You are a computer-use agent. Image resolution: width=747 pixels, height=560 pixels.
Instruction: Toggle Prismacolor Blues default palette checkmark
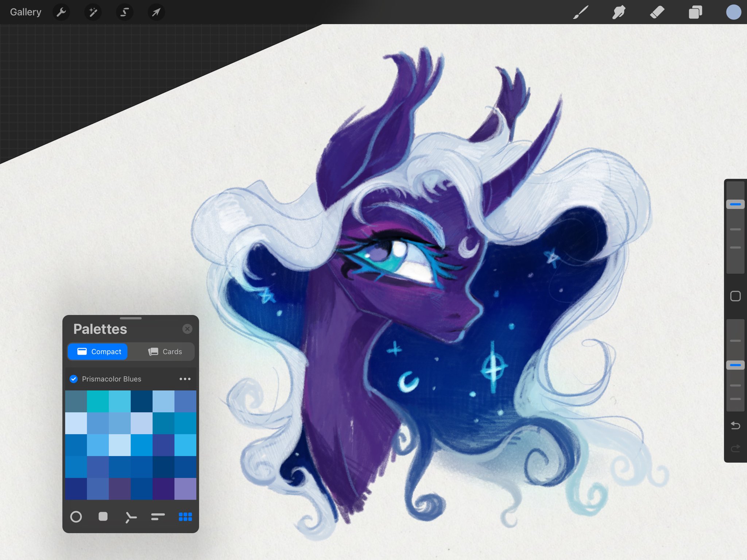click(x=74, y=379)
